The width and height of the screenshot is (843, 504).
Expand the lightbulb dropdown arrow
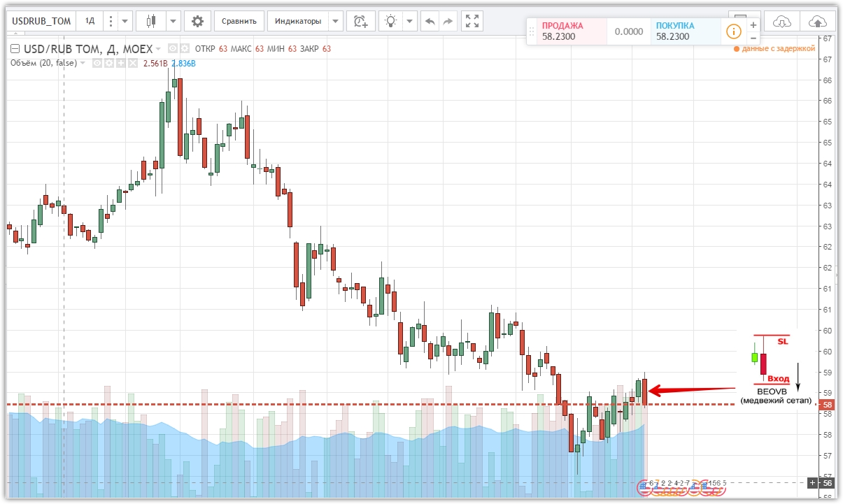410,21
